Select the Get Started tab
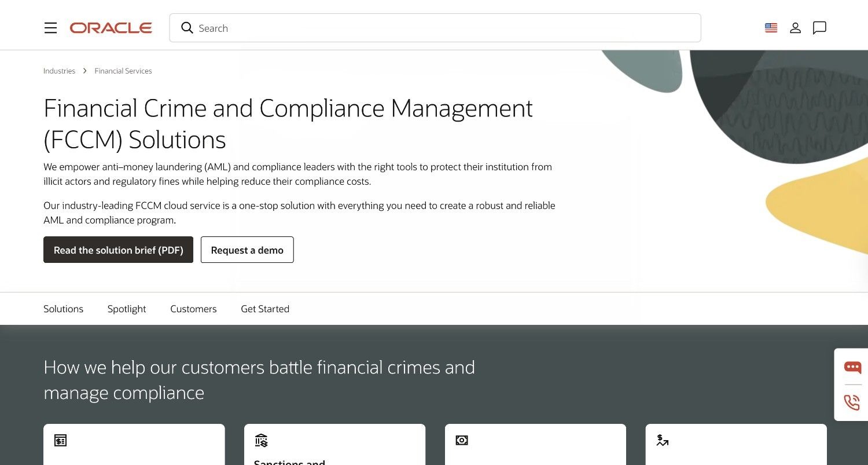868x465 pixels. click(265, 309)
